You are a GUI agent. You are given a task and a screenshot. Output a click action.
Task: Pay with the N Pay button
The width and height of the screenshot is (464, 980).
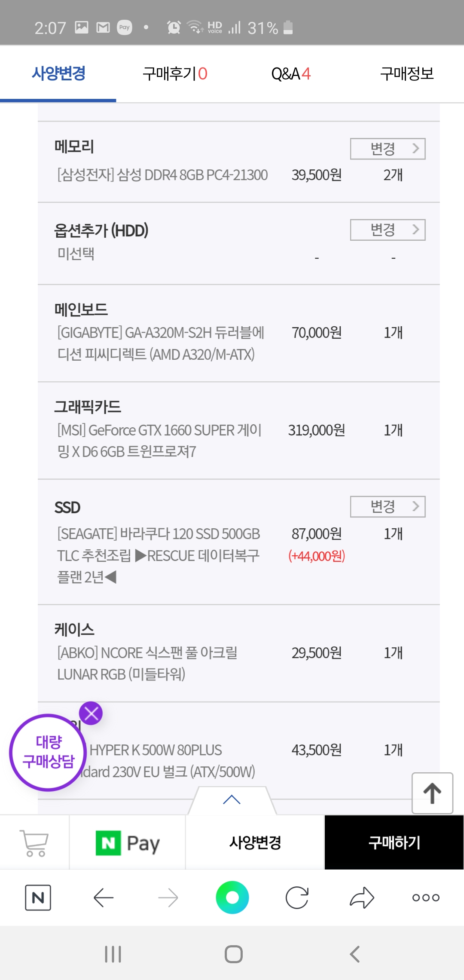[x=128, y=842]
